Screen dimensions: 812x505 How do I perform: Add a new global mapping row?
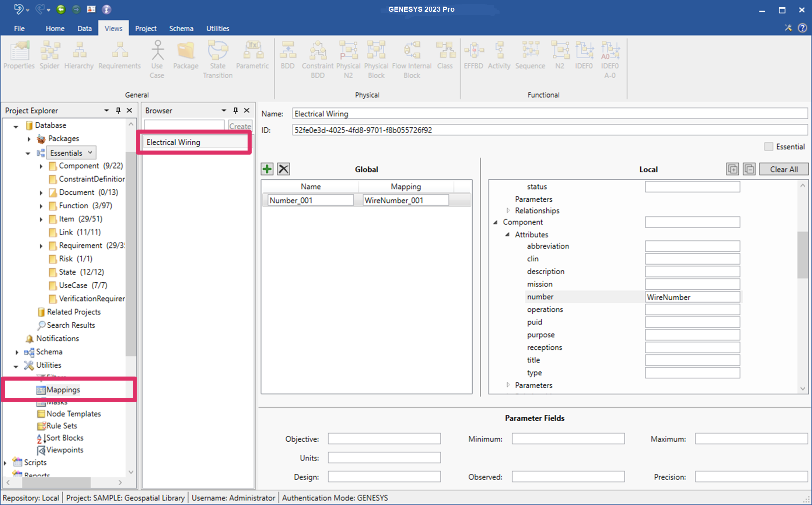point(267,169)
